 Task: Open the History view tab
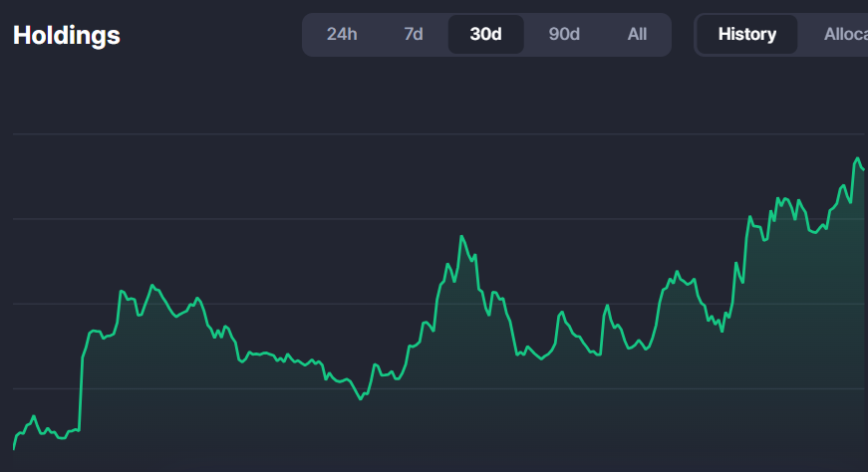[746, 34]
